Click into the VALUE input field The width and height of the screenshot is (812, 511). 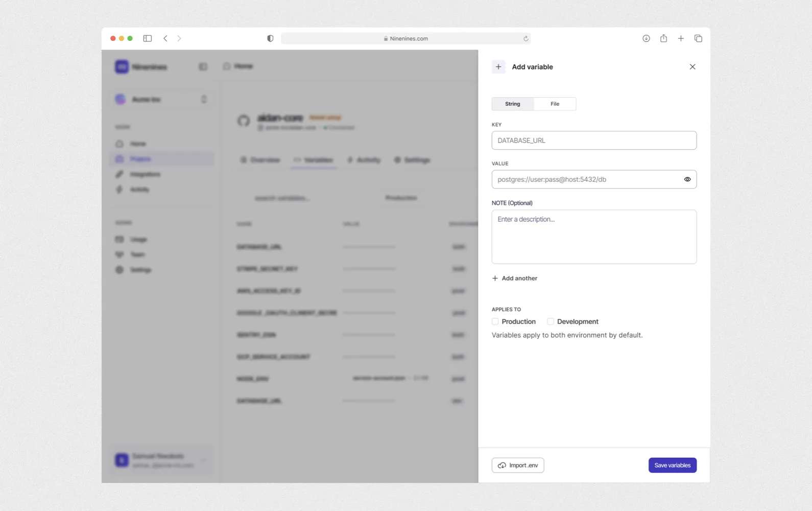(x=594, y=179)
